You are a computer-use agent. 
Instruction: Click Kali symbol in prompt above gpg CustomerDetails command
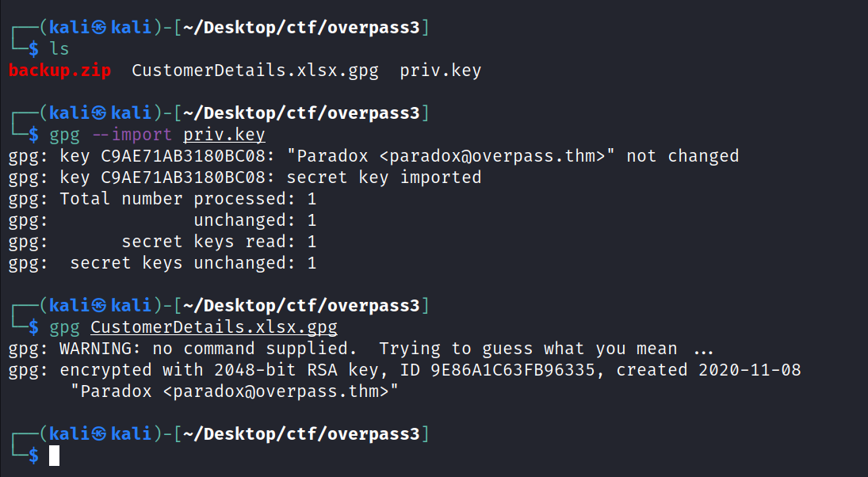(98, 306)
